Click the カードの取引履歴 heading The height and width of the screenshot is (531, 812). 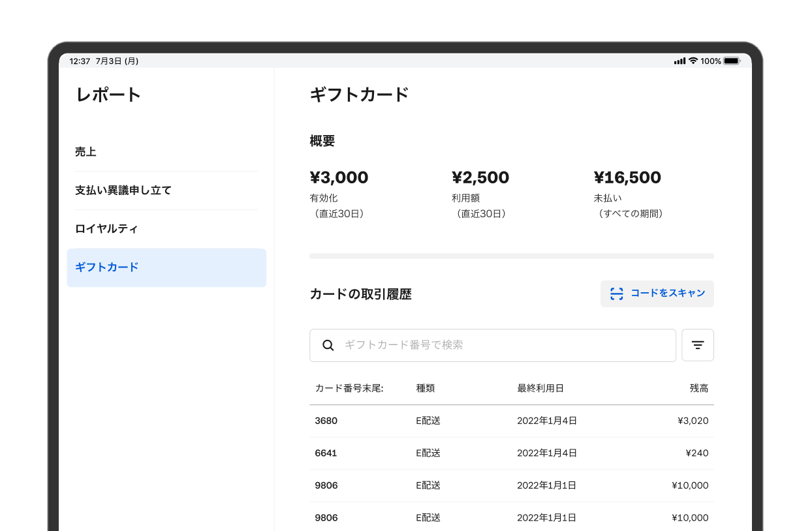(360, 294)
